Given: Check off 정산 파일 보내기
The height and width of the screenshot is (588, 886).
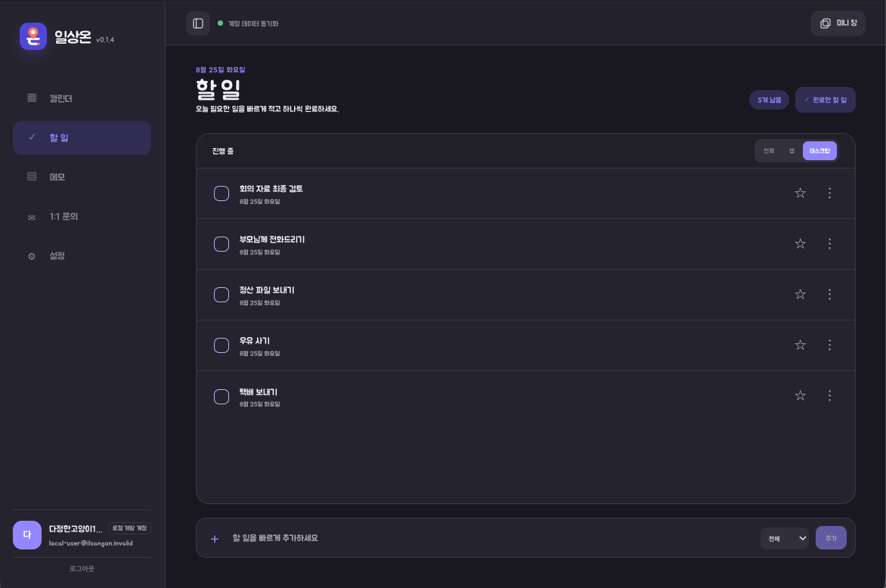Looking at the screenshot, I should pyautogui.click(x=221, y=295).
